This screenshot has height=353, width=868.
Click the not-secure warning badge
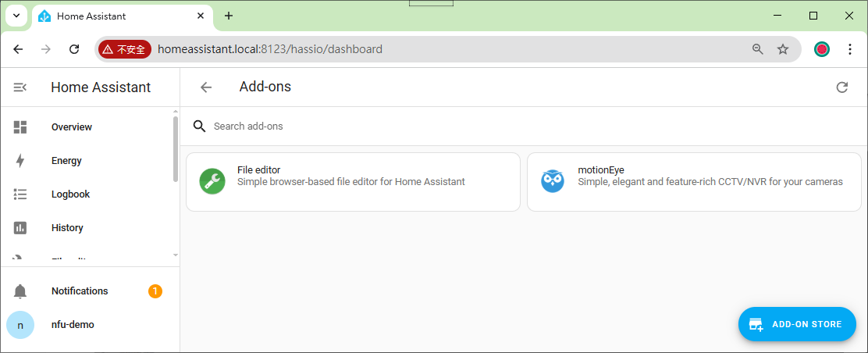tap(125, 49)
